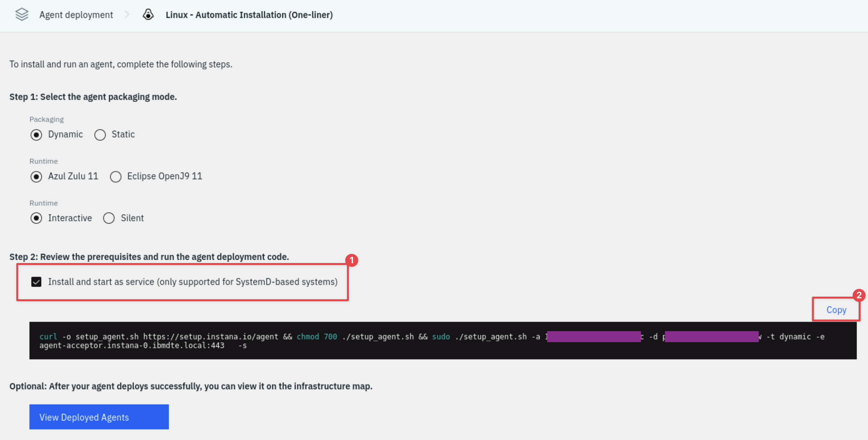
Task: Click inside the curl command code block
Action: (x=443, y=341)
